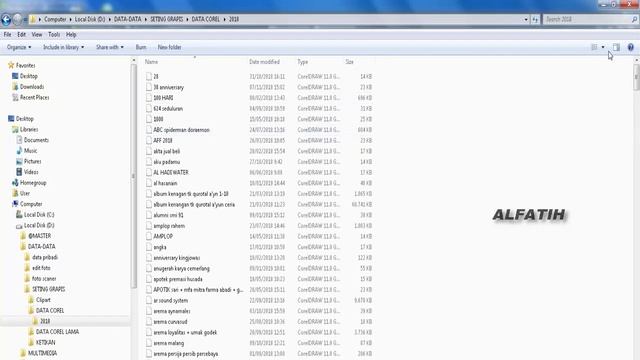Select the AL HADI WATER file

click(x=171, y=172)
